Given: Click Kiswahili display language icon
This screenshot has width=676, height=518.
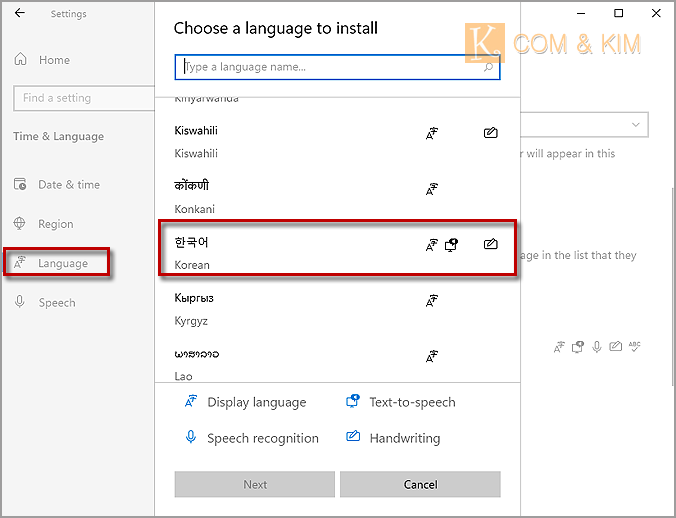Looking at the screenshot, I should pos(432,134).
